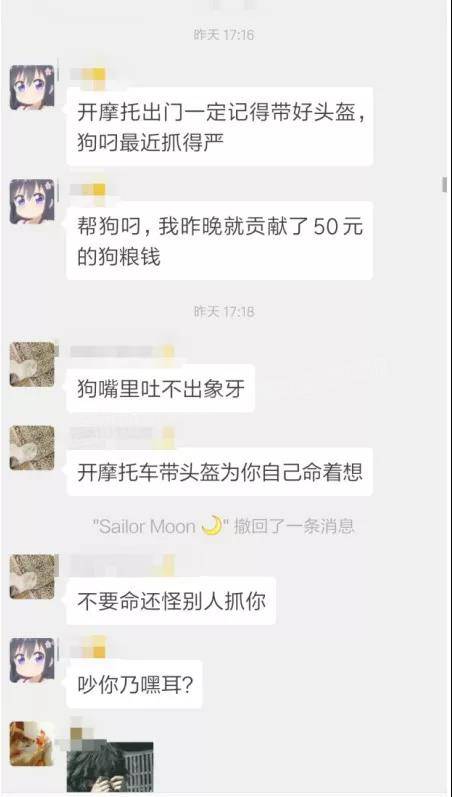Click the Sailor Moon 撤回了一条消息 notice
The image size is (452, 797).
[224, 526]
